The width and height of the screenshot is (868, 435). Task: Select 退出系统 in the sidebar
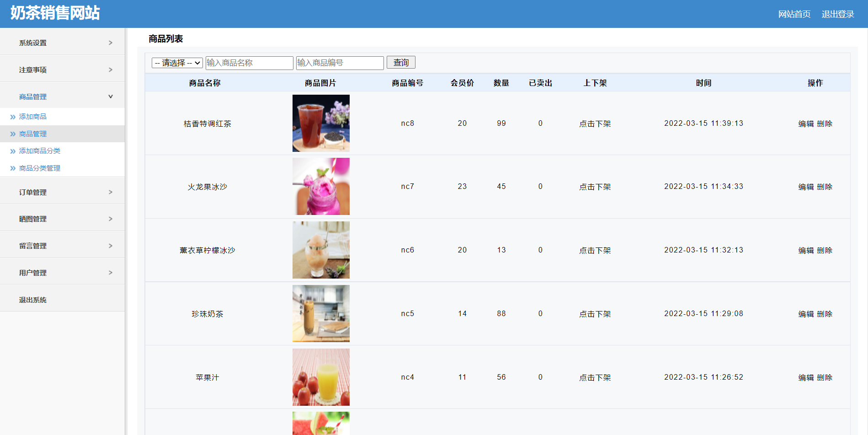coord(62,300)
